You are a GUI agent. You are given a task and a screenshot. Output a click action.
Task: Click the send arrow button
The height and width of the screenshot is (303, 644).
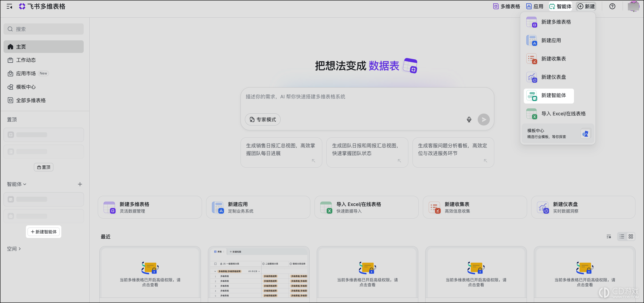(483, 120)
